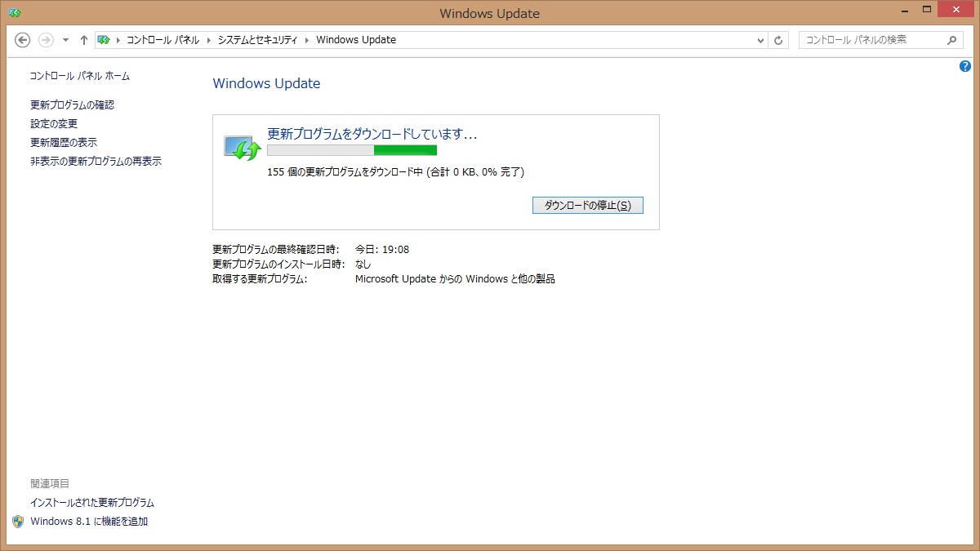Click the Windows Update icon in the title bar

(14, 13)
